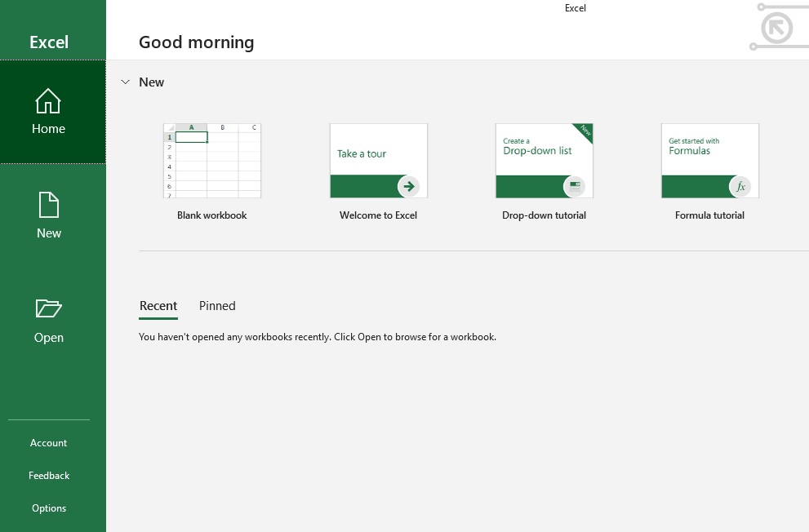Click the 'New' section heading text
The height and width of the screenshot is (532, 809).
click(x=151, y=82)
